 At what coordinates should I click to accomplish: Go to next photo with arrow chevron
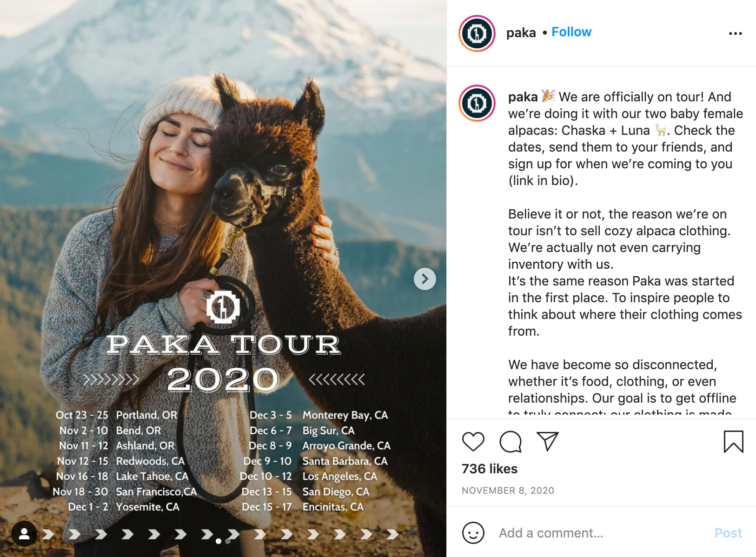coord(425,279)
